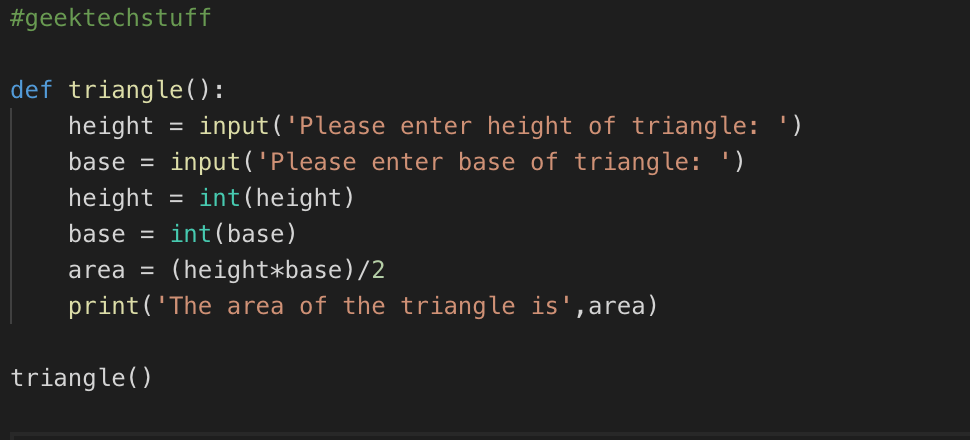The height and width of the screenshot is (440, 970).
Task: Click the area argument inside print
Action: [618, 306]
